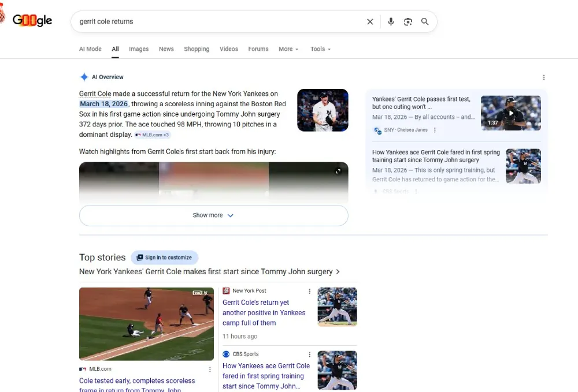Expand AI Overview with Show more
Viewport: 578px width, 392px height.
[x=213, y=215]
